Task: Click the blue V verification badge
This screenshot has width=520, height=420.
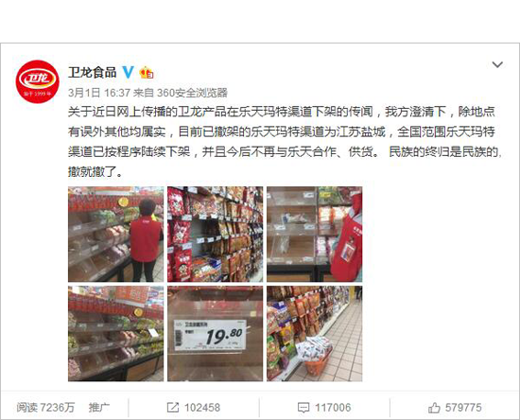Action: click(x=128, y=72)
